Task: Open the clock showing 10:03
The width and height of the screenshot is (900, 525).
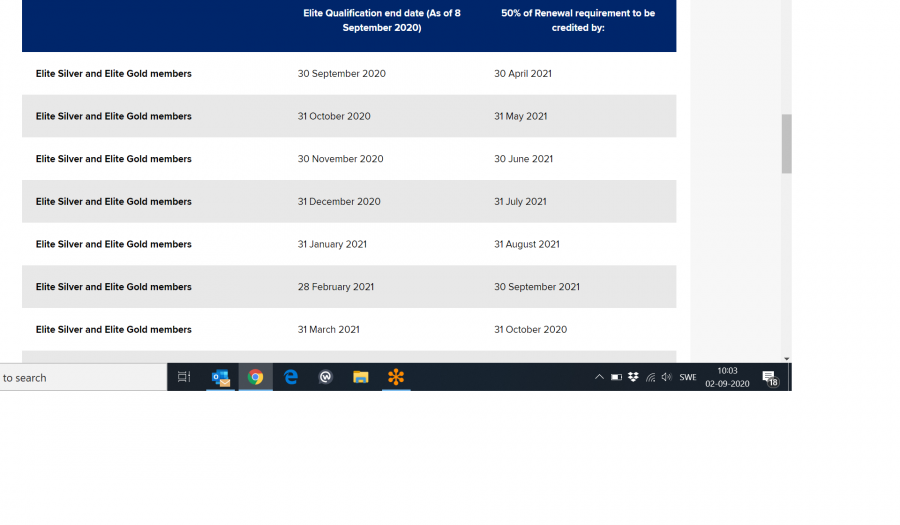Action: (727, 377)
